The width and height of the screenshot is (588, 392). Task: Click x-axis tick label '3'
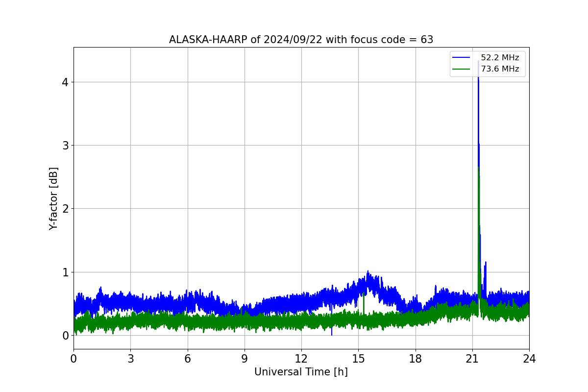tap(130, 359)
